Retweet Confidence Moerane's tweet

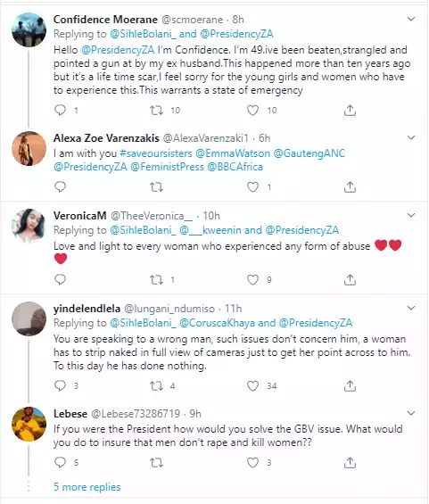(x=156, y=111)
